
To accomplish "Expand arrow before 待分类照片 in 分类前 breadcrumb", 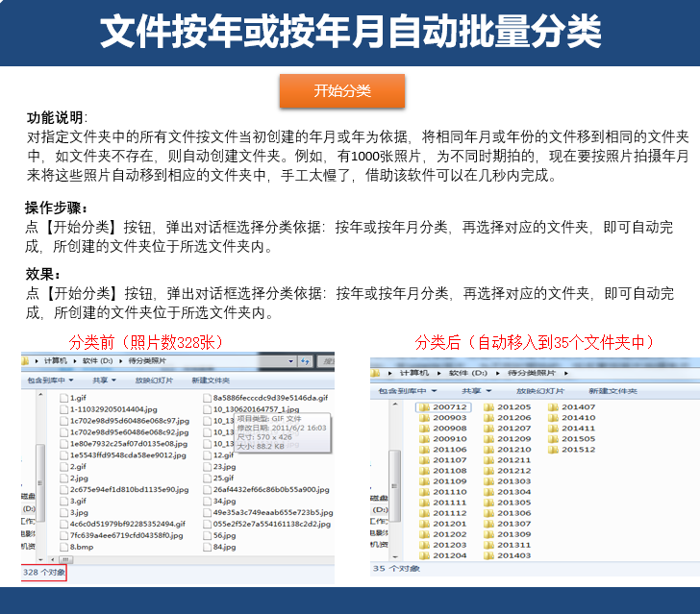I will 120,361.
